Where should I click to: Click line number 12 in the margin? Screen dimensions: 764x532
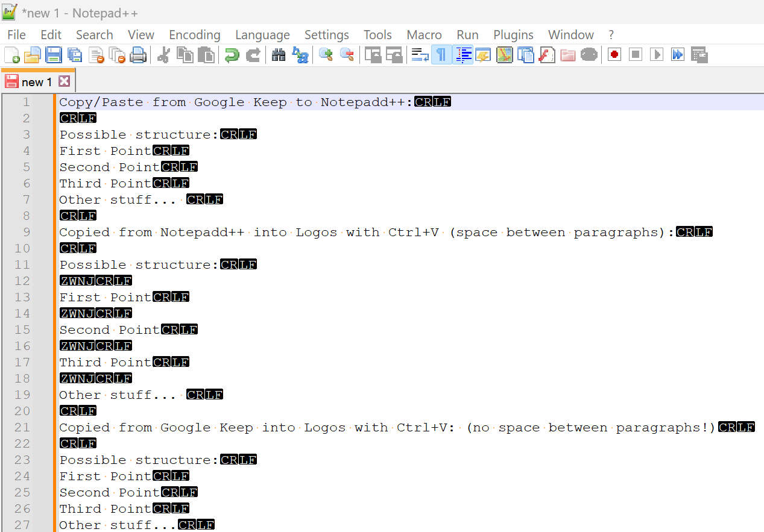(22, 281)
